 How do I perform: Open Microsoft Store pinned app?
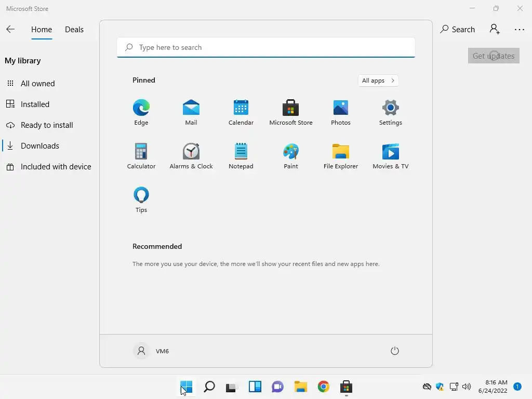point(291,112)
